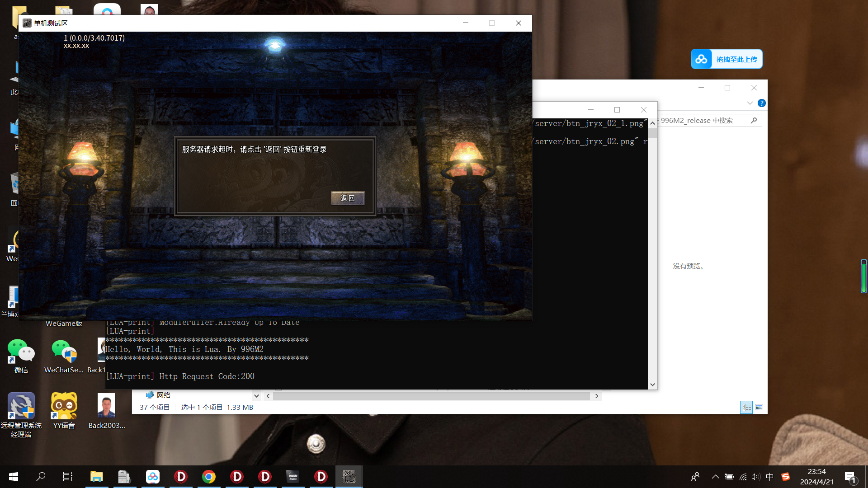Minimize the 单机测试区 game window

click(466, 23)
